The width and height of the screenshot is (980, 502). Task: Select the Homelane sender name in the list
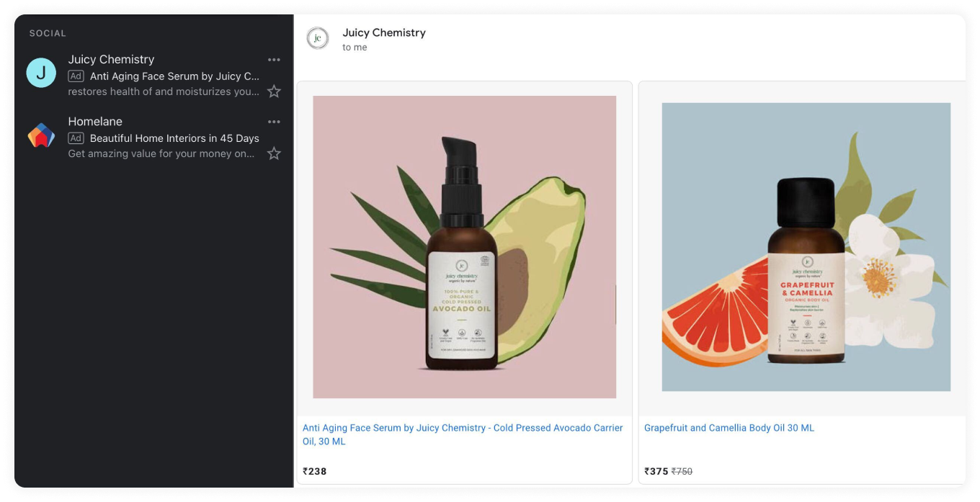pyautogui.click(x=95, y=121)
